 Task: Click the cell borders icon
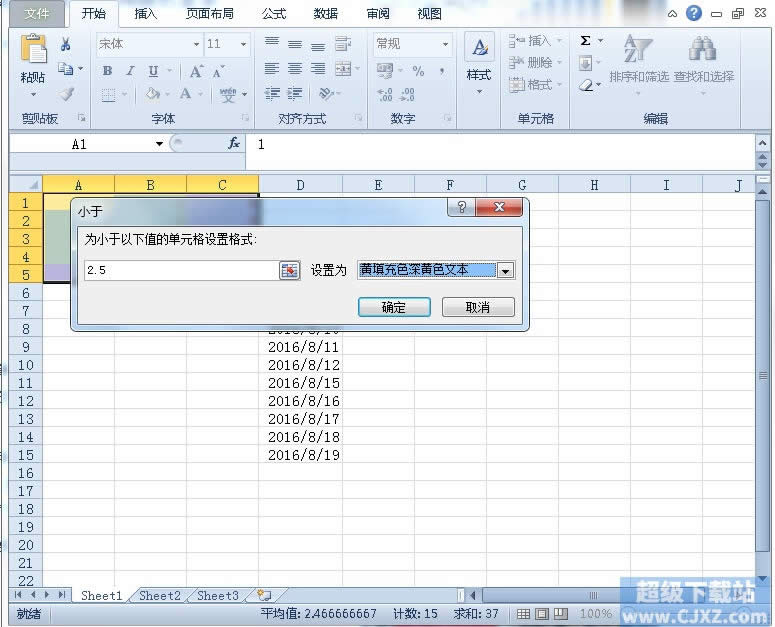click(x=108, y=94)
